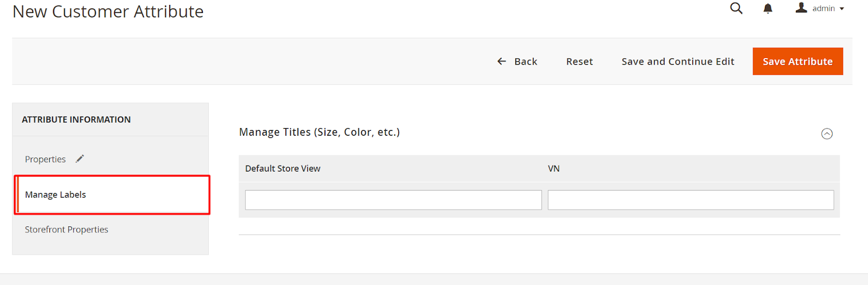The height and width of the screenshot is (285, 868).
Task: Select the Manage Labels tab
Action: point(112,194)
